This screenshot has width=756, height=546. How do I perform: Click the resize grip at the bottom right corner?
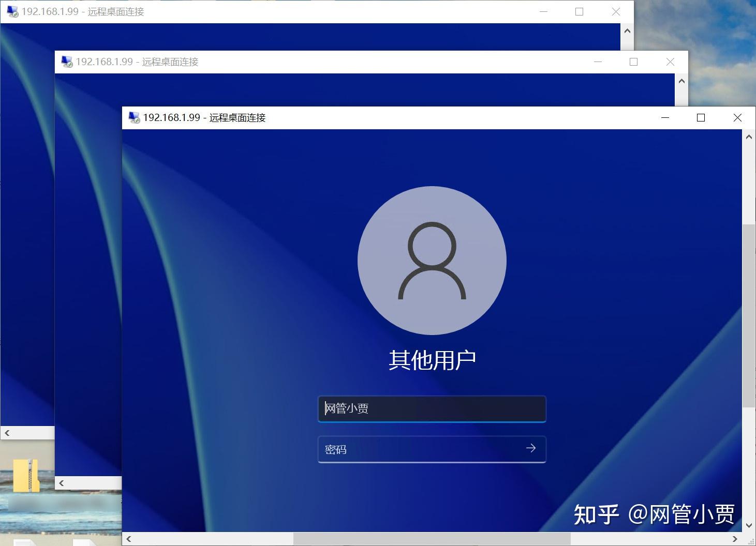point(751,542)
